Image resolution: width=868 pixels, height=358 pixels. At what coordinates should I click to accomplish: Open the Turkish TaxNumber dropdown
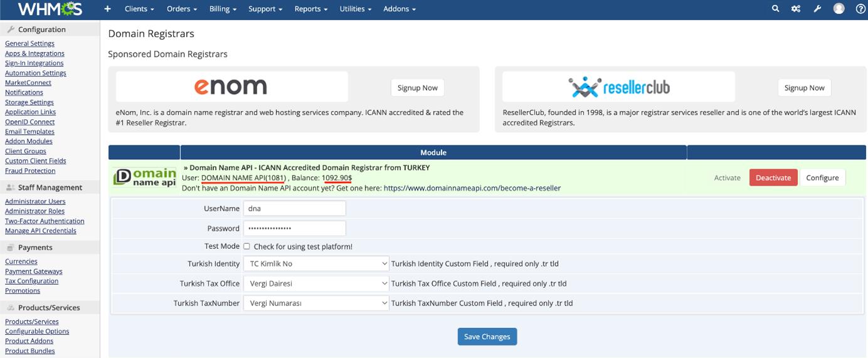(x=316, y=303)
